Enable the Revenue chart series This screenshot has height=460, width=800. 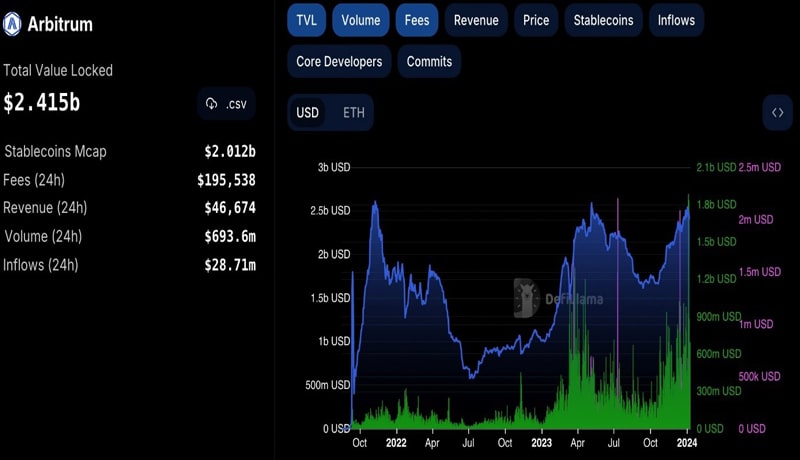(476, 20)
